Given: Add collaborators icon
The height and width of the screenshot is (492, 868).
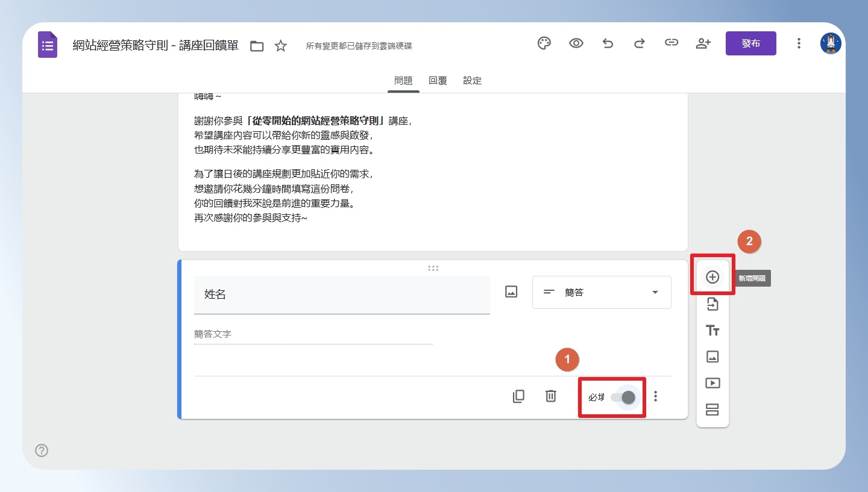Looking at the screenshot, I should (703, 43).
